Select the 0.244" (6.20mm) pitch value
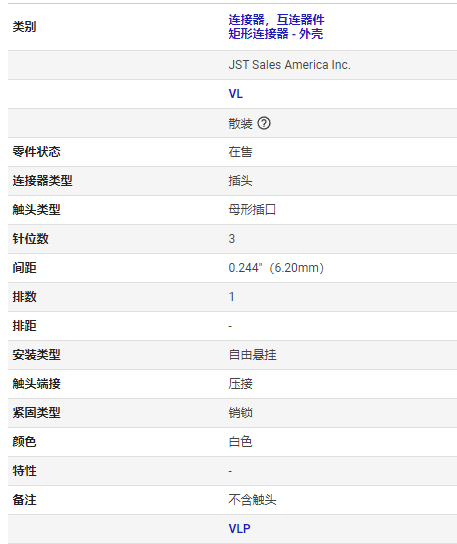The image size is (457, 544). click(276, 268)
